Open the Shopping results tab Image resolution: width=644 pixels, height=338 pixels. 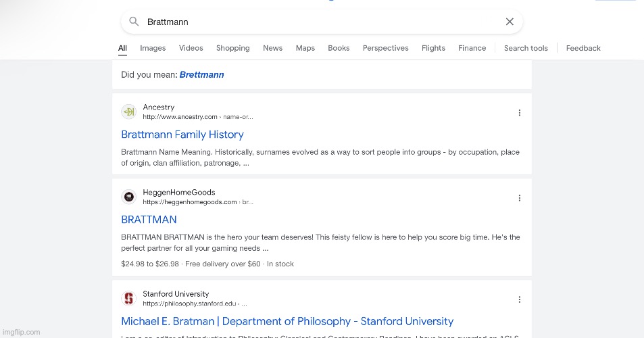tap(232, 48)
